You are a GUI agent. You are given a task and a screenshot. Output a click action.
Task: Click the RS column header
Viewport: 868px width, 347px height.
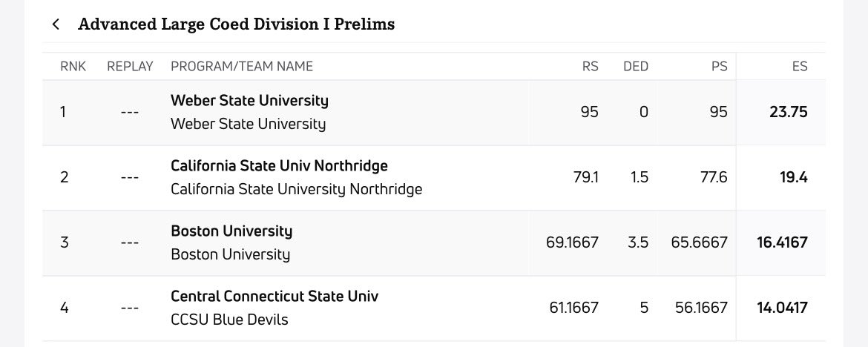(x=590, y=66)
